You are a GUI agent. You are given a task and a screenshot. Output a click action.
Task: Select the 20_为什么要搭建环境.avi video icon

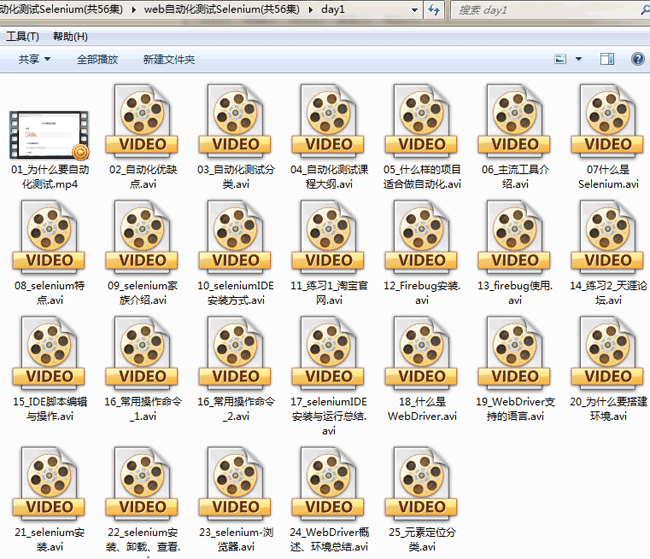pos(608,354)
